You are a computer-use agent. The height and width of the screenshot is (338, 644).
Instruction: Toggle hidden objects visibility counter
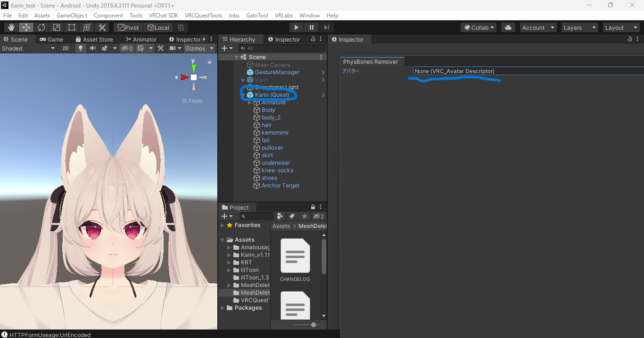[127, 48]
